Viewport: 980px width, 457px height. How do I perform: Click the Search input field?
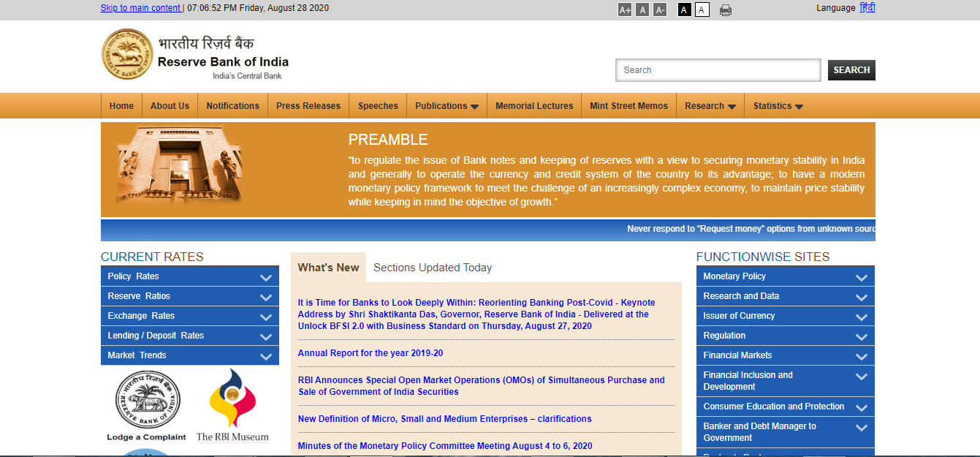tap(718, 70)
